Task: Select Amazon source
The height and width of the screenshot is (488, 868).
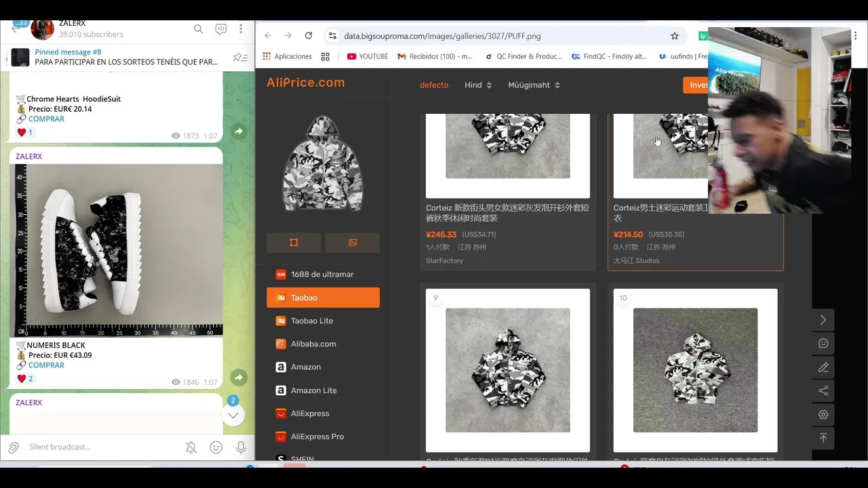Action: coord(323,367)
